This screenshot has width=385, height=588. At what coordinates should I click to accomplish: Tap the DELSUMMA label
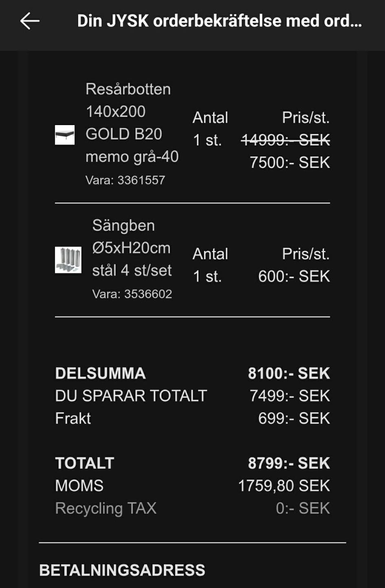click(100, 373)
